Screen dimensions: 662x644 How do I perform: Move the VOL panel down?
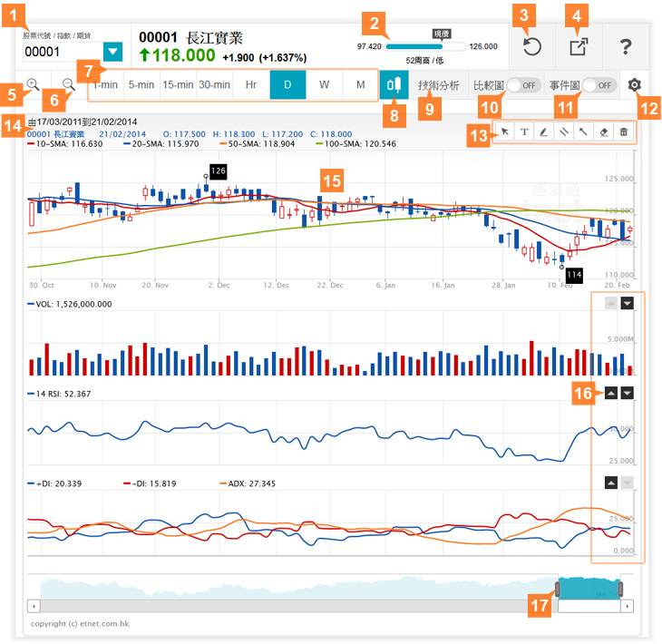tap(627, 304)
